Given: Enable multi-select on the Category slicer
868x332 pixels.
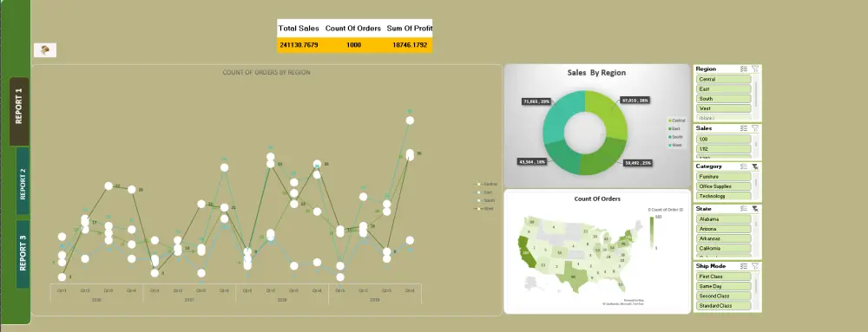Looking at the screenshot, I should 744,166.
